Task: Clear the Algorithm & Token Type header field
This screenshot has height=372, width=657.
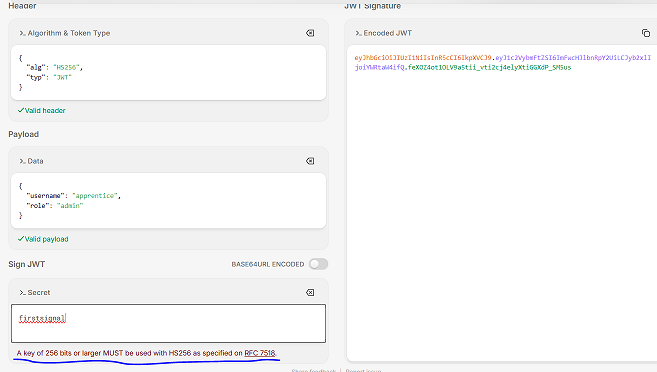Action: click(310, 33)
